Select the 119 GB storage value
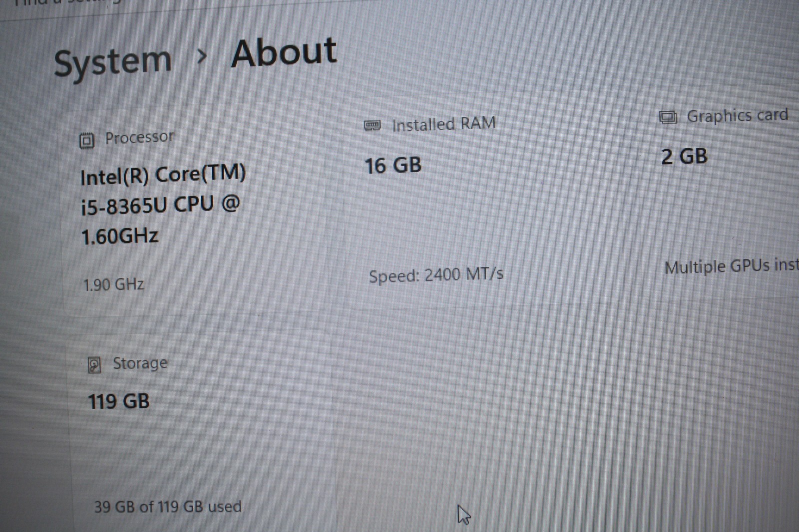 tap(119, 401)
